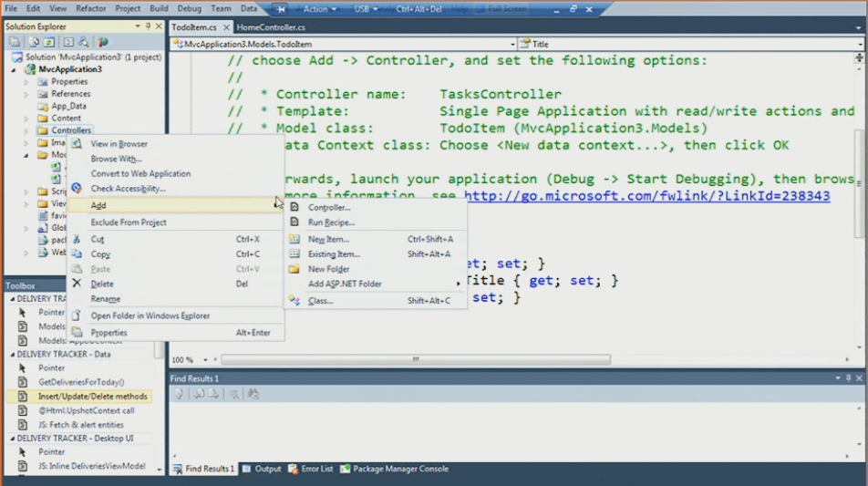Switch to the HomeController.cs tab
Screen dimensions: 868x486
[x=271, y=27]
